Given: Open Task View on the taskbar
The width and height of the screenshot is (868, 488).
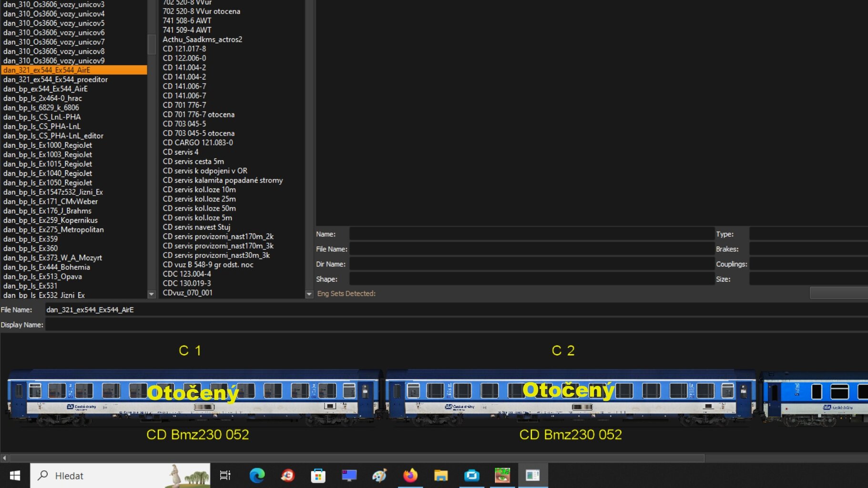Looking at the screenshot, I should click(x=225, y=475).
